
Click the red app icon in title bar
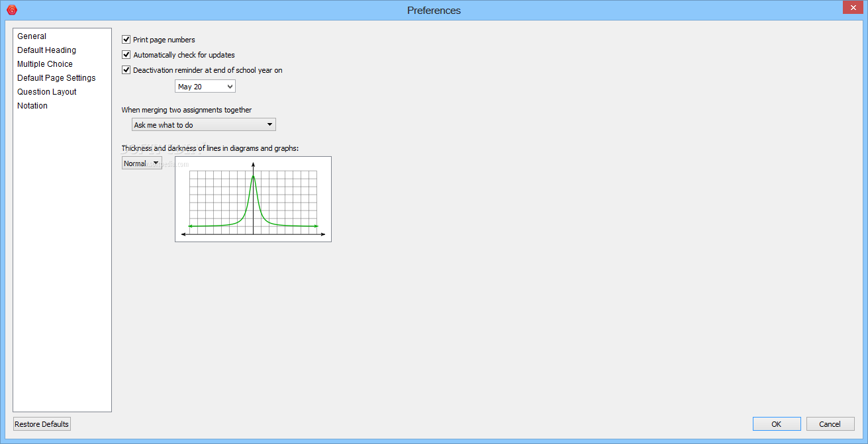click(11, 10)
